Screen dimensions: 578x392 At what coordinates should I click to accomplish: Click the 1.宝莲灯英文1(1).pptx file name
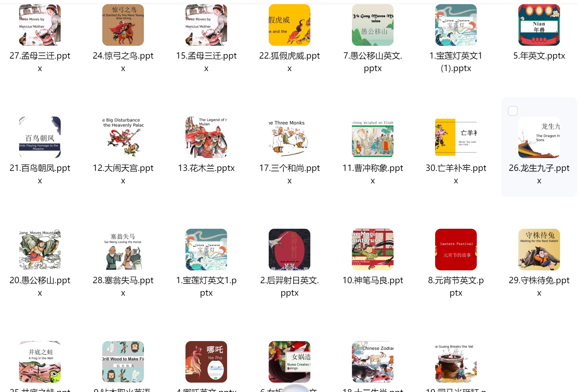click(456, 62)
